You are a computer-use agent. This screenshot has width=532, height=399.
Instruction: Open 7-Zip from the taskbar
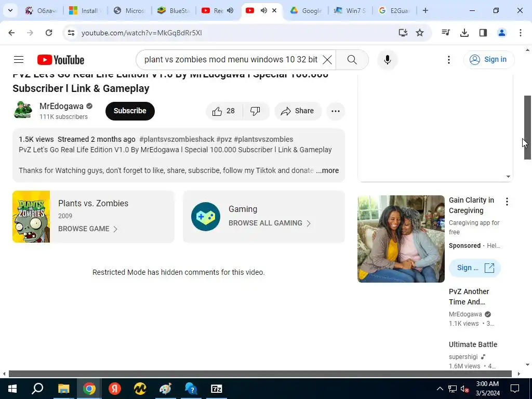tap(217, 389)
